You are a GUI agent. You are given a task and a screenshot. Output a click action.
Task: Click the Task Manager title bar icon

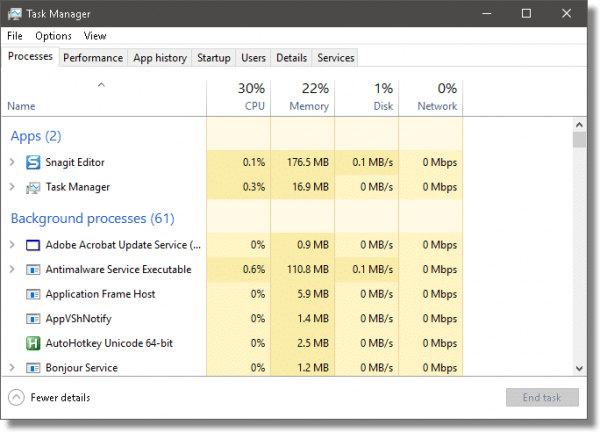pyautogui.click(x=15, y=14)
